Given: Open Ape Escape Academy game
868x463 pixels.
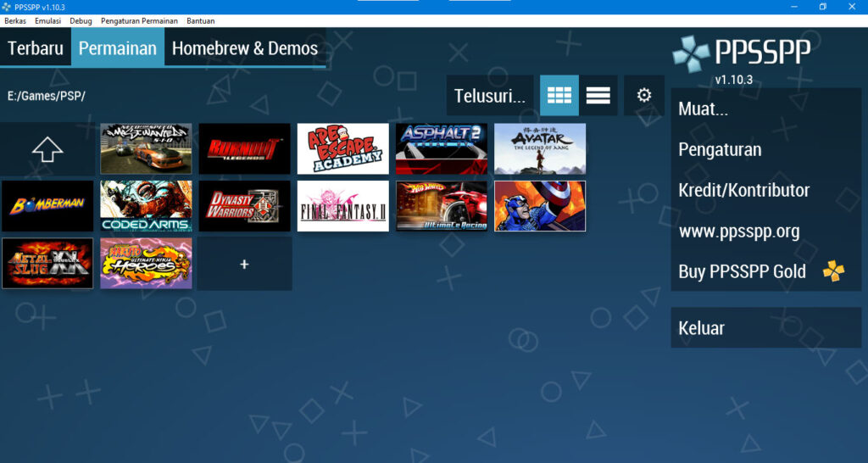Looking at the screenshot, I should click(x=343, y=149).
